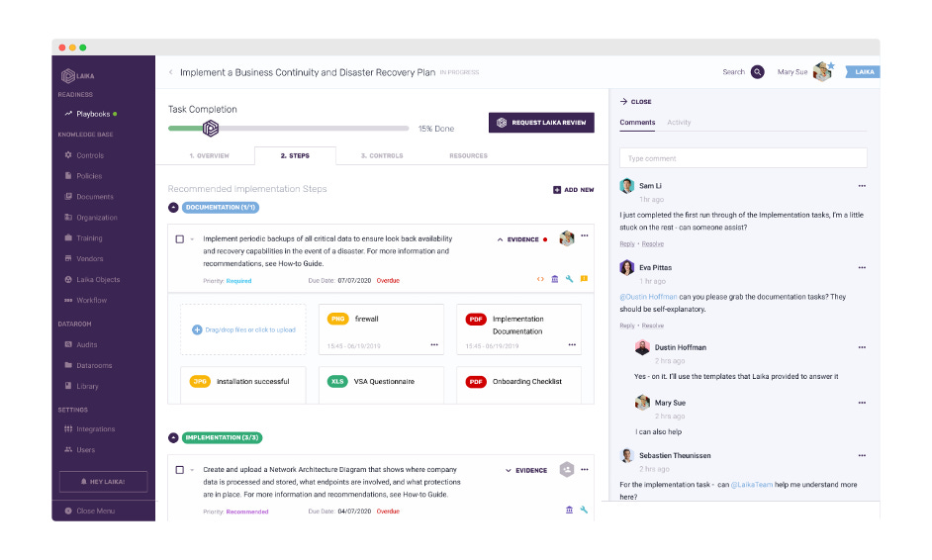Click institution icon on Network Architecture task
The height and width of the screenshot is (560, 932).
[570, 510]
